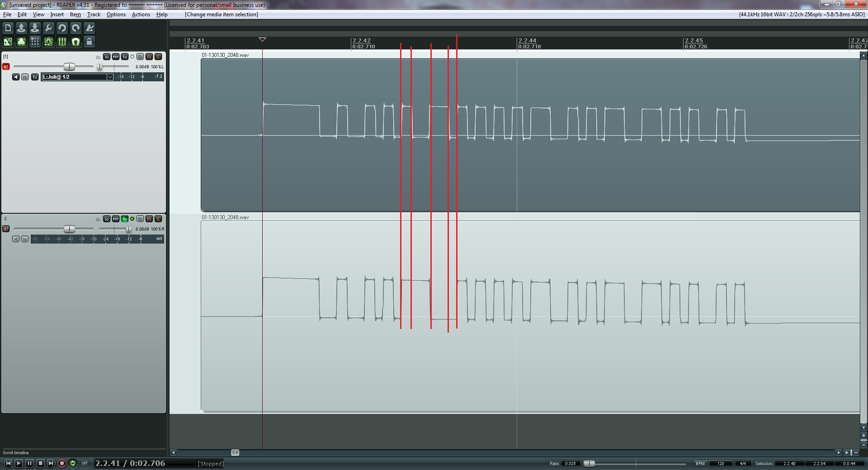The height and width of the screenshot is (470, 868).
Task: Click the Open Project upload-arrow icon
Action: 21,28
